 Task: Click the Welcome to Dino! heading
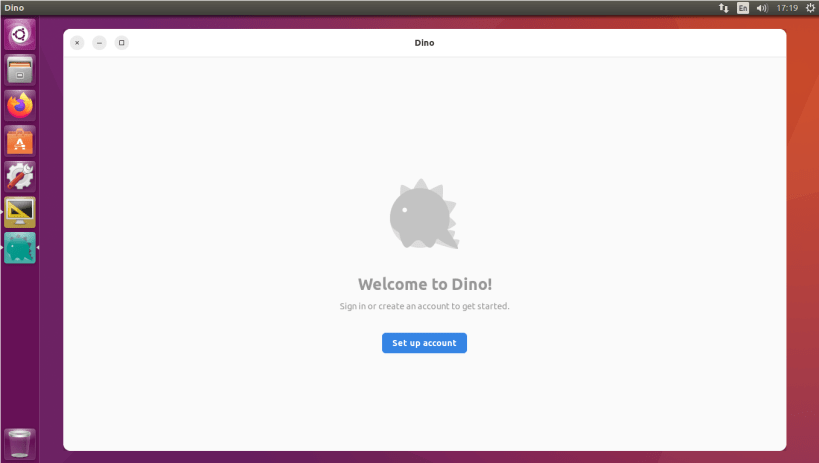[x=425, y=284]
